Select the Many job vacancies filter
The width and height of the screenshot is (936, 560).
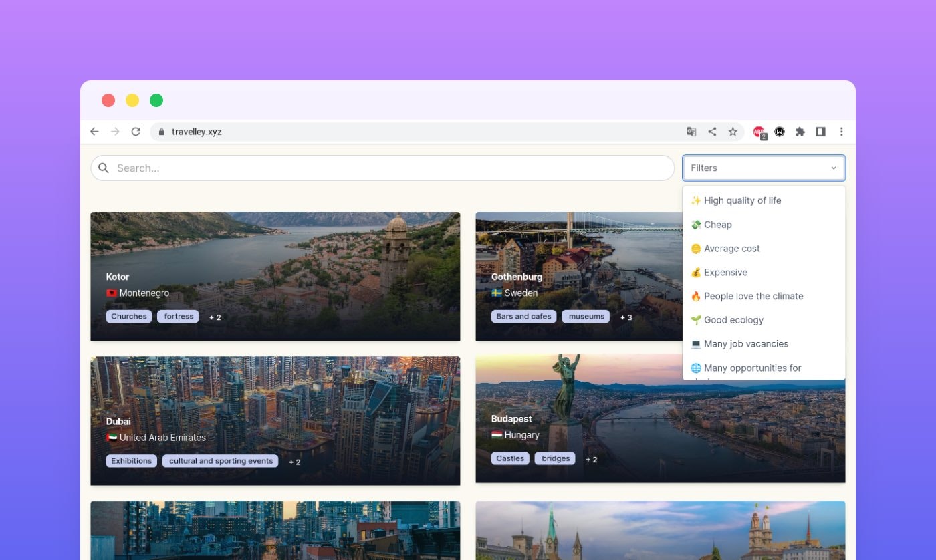pos(764,344)
